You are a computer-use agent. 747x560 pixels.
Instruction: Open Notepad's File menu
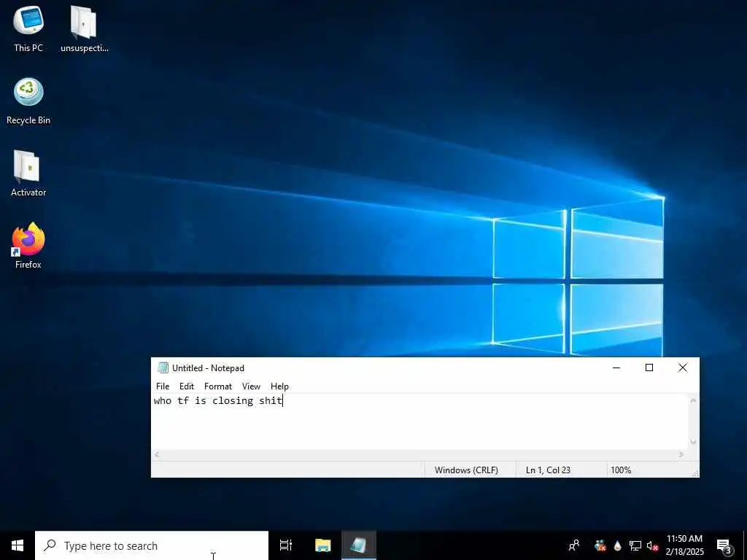click(163, 386)
